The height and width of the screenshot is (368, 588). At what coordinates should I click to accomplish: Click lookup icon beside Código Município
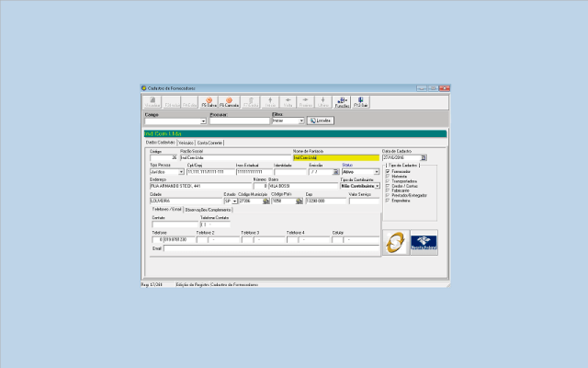click(266, 201)
